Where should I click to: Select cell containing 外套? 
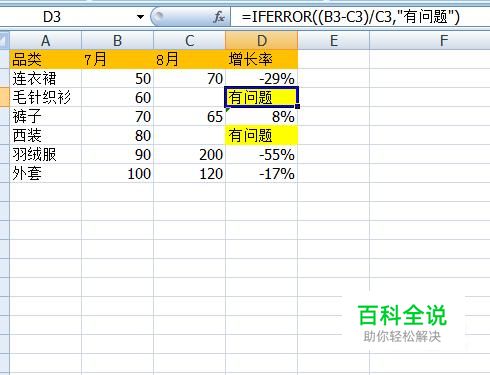(45, 173)
